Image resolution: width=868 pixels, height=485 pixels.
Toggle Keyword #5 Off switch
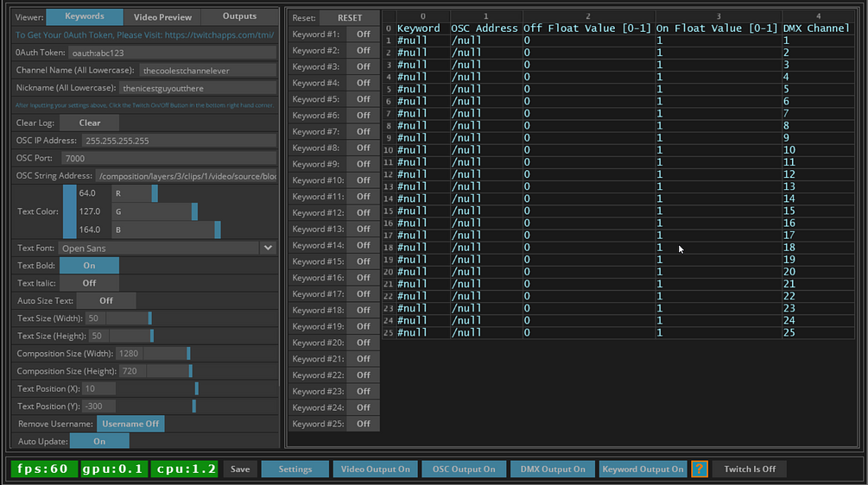363,99
